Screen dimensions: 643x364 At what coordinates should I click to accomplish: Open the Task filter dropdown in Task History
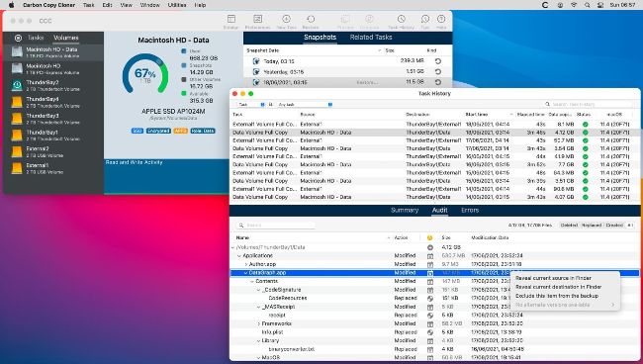click(x=251, y=105)
